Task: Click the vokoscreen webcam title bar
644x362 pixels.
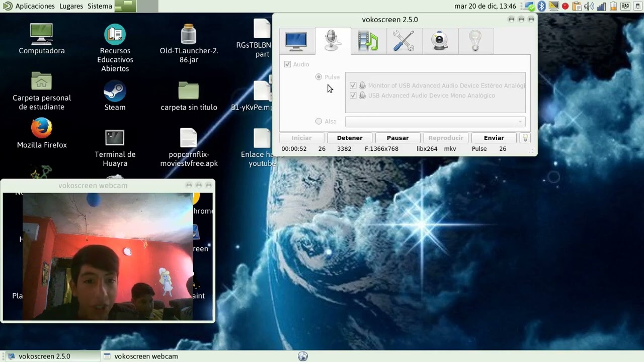Action: pyautogui.click(x=107, y=186)
